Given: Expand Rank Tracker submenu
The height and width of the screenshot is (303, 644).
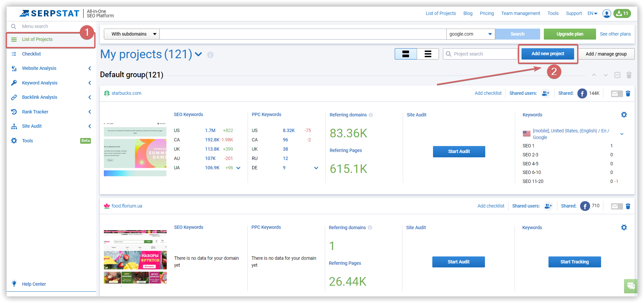Looking at the screenshot, I should (90, 112).
